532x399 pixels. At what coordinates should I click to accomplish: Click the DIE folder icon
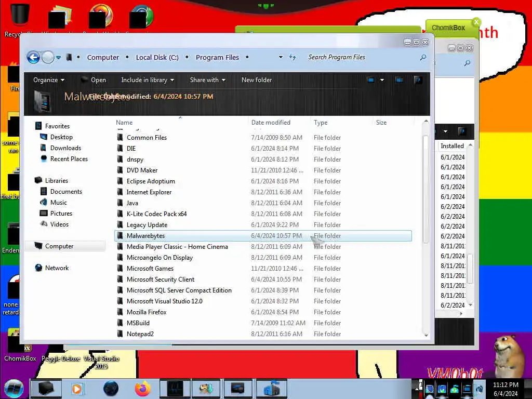(x=120, y=148)
